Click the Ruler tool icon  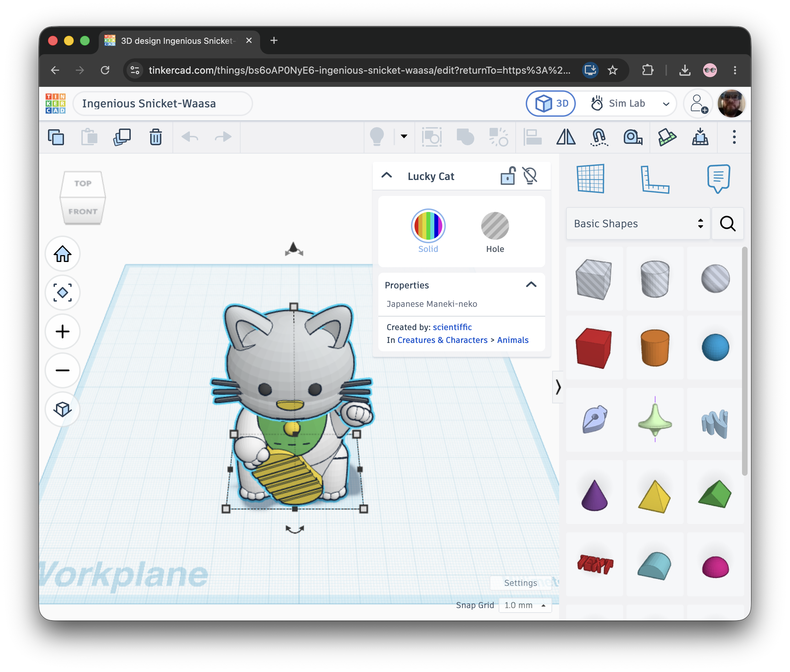(x=655, y=179)
